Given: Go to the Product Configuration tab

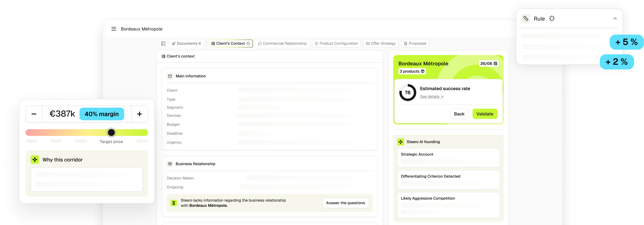Looking at the screenshot, I should pyautogui.click(x=336, y=43).
